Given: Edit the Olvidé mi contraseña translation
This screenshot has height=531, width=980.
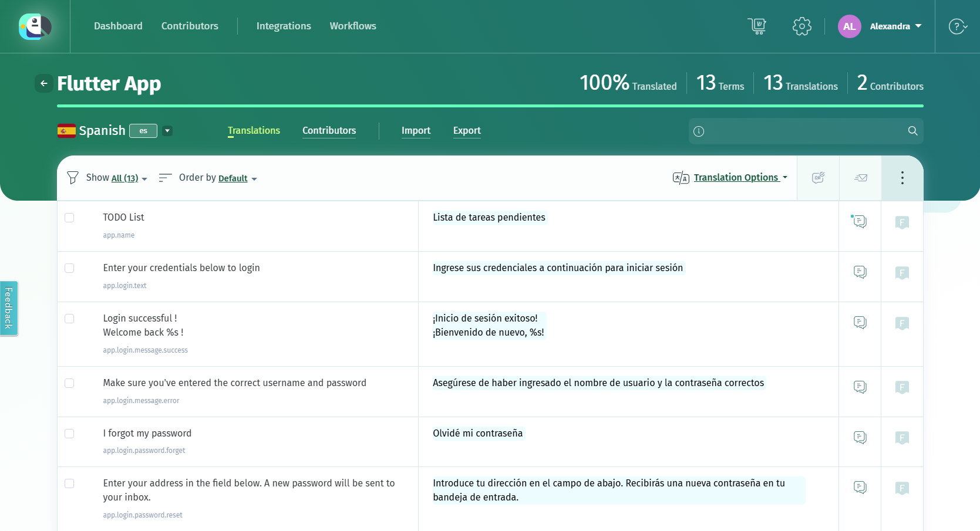Looking at the screenshot, I should click(478, 434).
